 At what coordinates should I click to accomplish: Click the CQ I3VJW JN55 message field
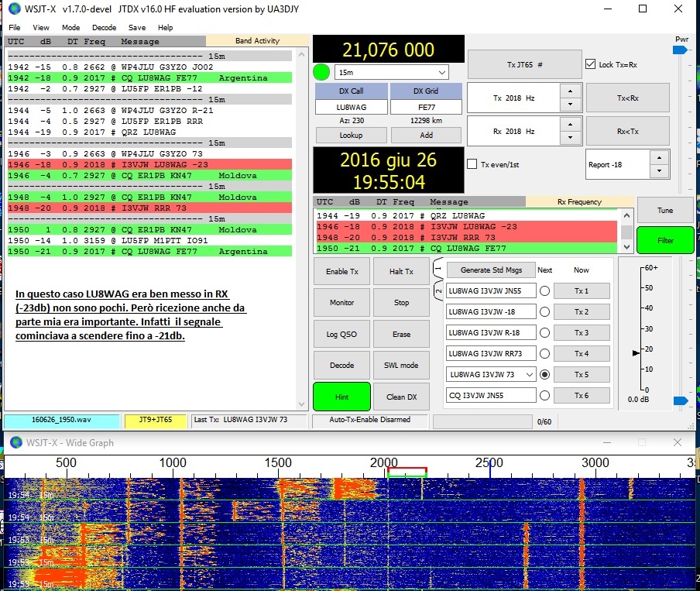click(491, 395)
